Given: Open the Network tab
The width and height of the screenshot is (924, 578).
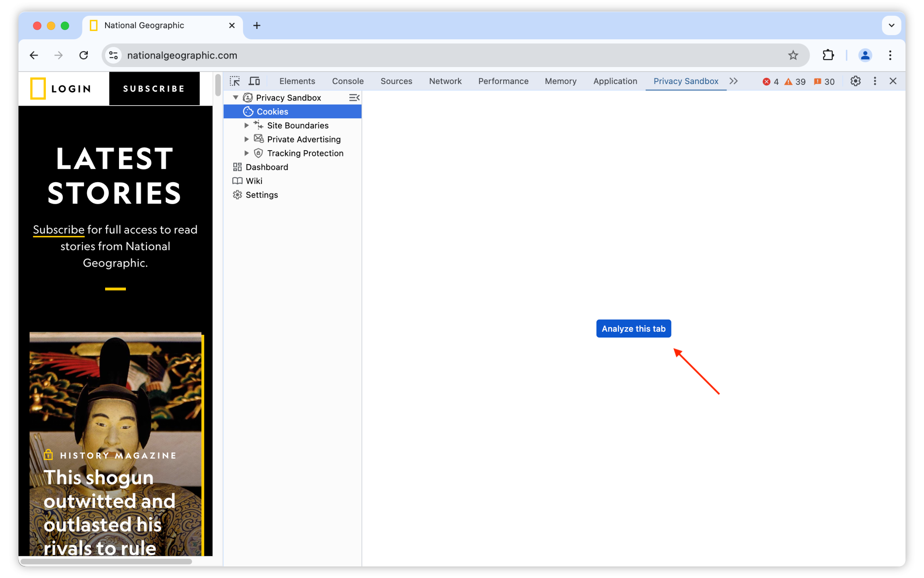Looking at the screenshot, I should point(445,81).
